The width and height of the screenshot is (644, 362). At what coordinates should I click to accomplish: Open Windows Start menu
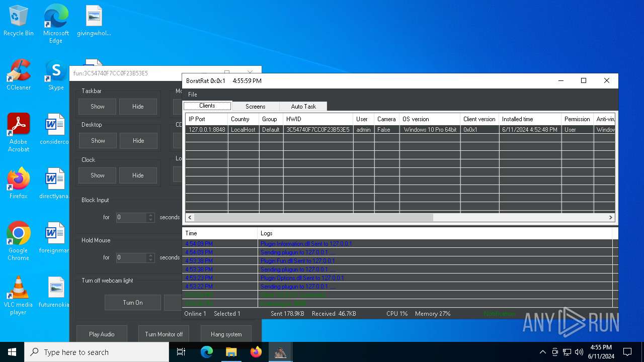(12, 352)
